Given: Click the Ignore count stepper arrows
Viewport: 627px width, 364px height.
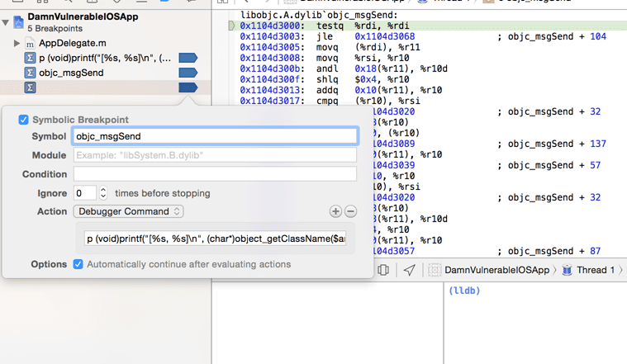Looking at the screenshot, I should tap(103, 193).
